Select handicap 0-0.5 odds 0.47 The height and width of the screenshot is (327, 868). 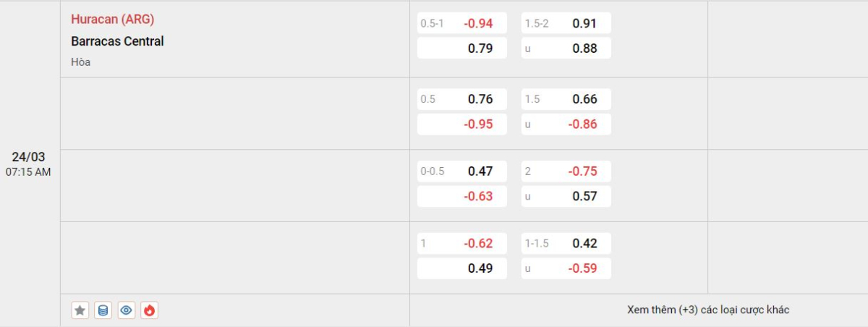coord(462,171)
